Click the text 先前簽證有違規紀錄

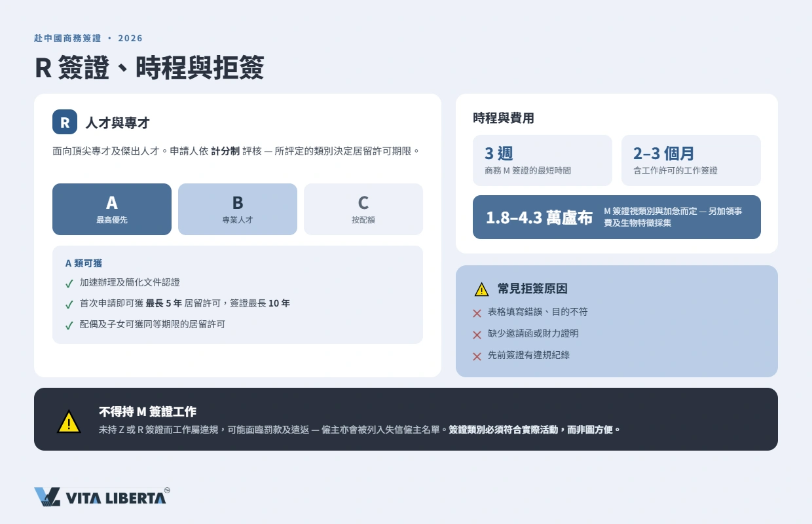coord(528,355)
